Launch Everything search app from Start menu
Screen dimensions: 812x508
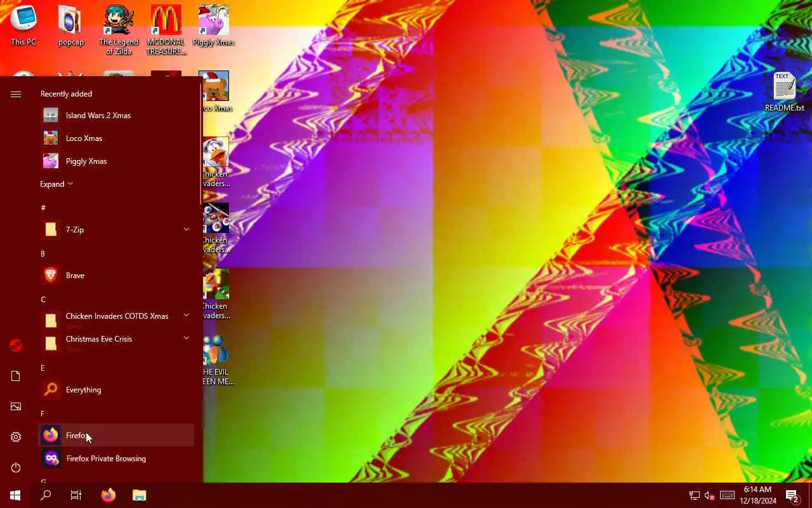point(116,390)
